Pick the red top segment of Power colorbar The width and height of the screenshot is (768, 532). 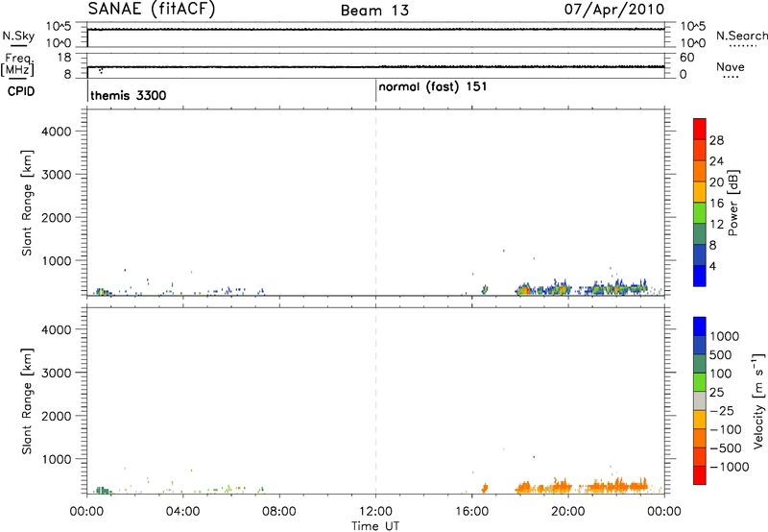[x=700, y=129]
